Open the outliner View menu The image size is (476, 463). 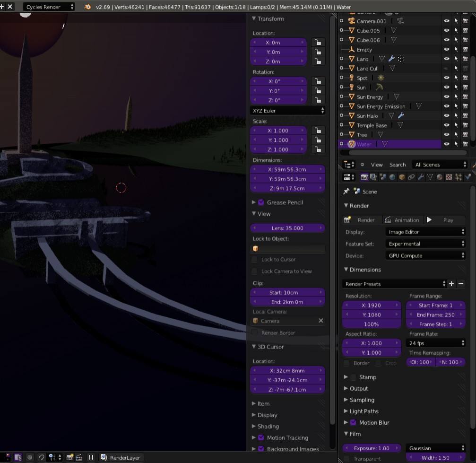[377, 165]
